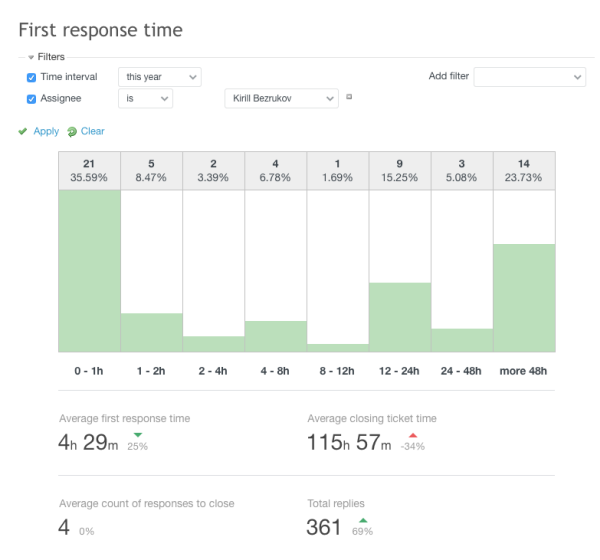600x560 pixels.
Task: Click green up arrow by Total replies
Action: (362, 519)
